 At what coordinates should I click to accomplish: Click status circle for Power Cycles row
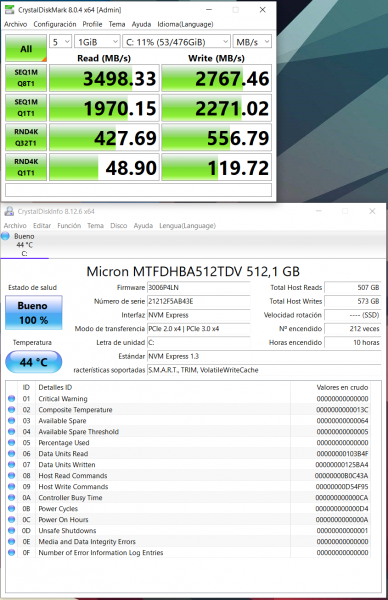(x=11, y=509)
